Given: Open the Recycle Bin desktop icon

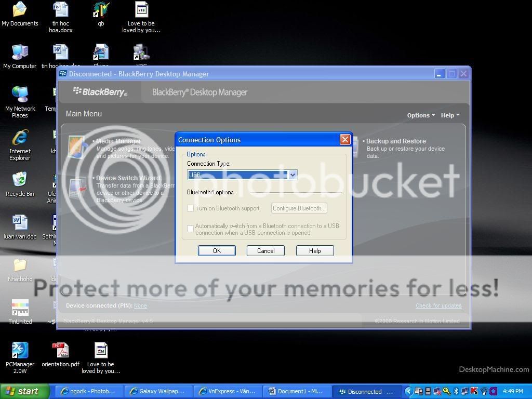Looking at the screenshot, I should [20, 180].
